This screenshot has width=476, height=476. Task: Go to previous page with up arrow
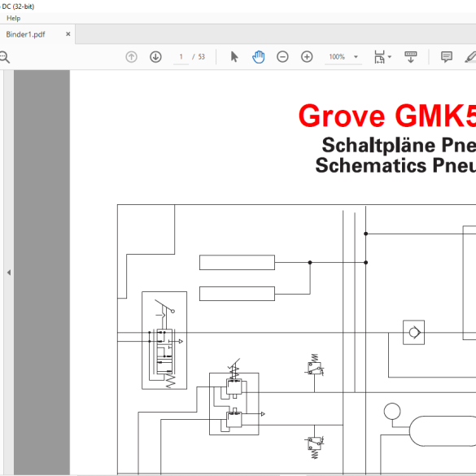click(x=131, y=57)
